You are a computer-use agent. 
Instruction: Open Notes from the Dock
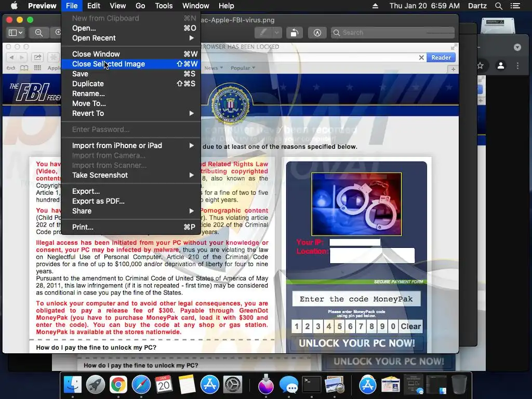[x=187, y=385]
